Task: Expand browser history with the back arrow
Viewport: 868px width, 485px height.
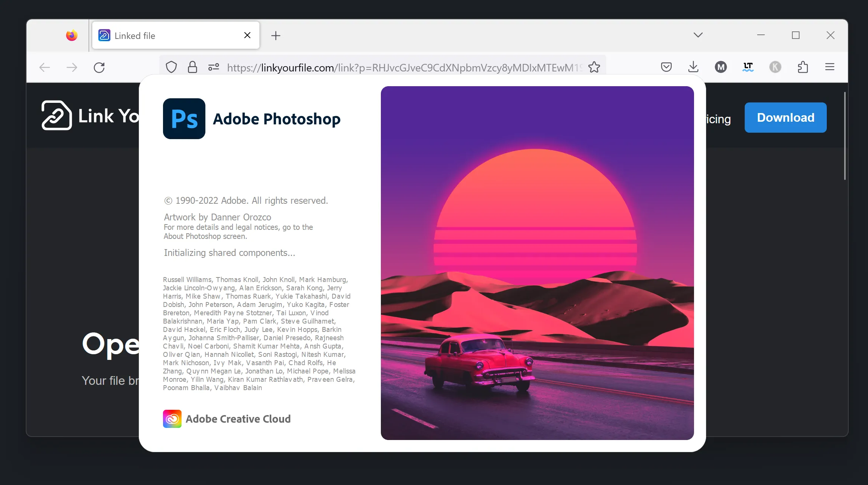Action: [45, 67]
